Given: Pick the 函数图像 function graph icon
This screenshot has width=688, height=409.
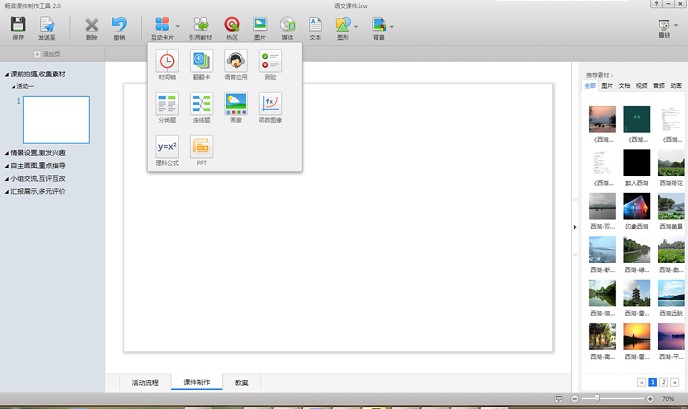Looking at the screenshot, I should point(270,104).
